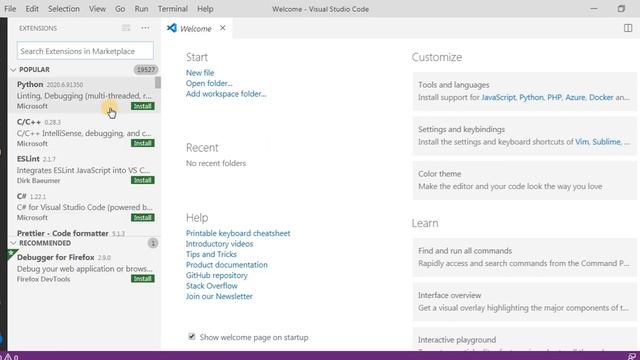This screenshot has height=360, width=640.
Task: Install Debugger for Firefox extension
Action: pos(142,279)
